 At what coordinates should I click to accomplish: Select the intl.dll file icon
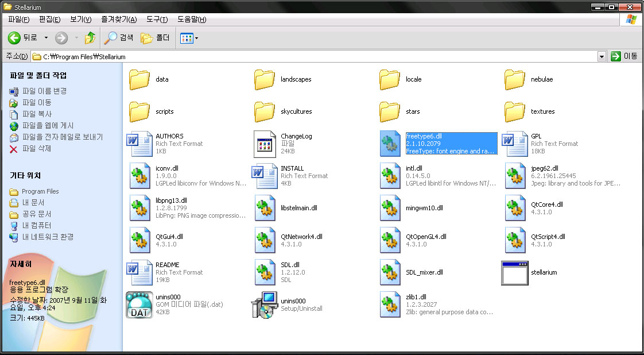(x=390, y=176)
